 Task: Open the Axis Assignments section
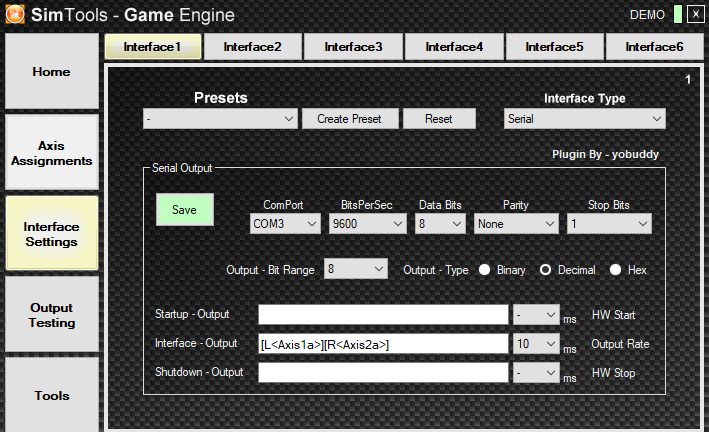51,153
